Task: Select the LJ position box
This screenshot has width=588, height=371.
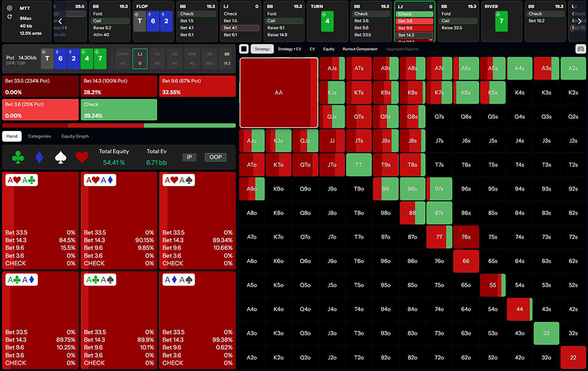Action: coord(140,58)
